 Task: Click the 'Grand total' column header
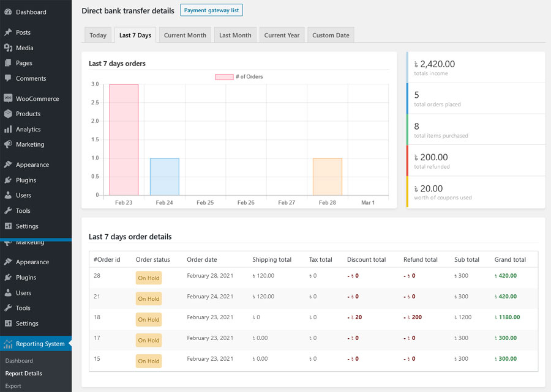[x=510, y=260]
